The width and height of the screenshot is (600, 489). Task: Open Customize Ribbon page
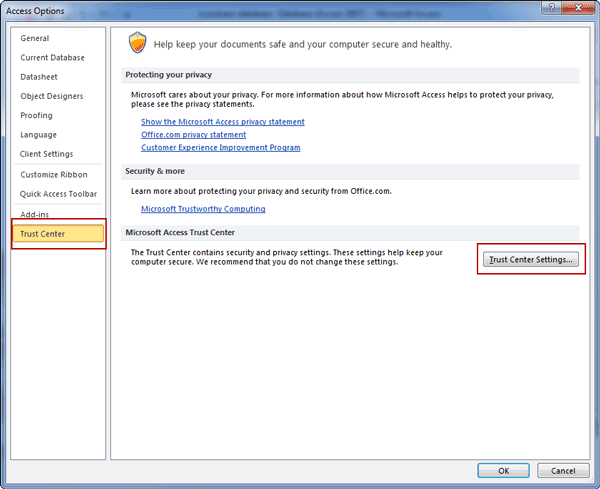pyautogui.click(x=54, y=174)
